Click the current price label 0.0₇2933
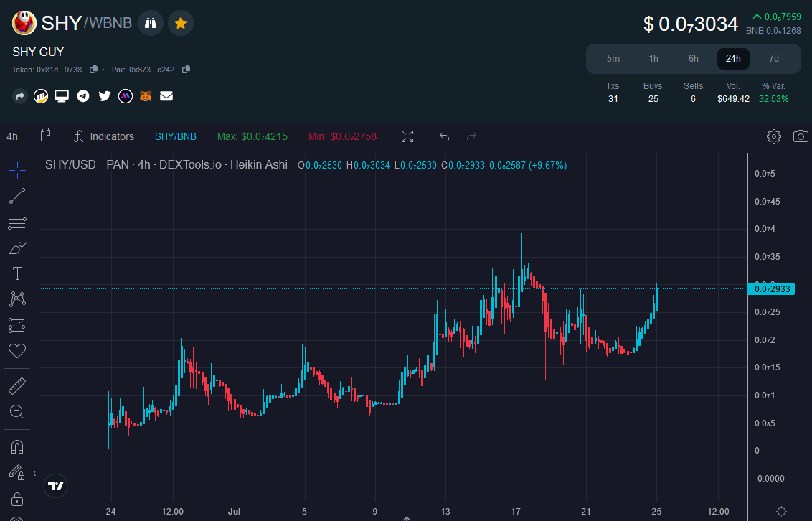Image resolution: width=812 pixels, height=521 pixels. (x=771, y=289)
